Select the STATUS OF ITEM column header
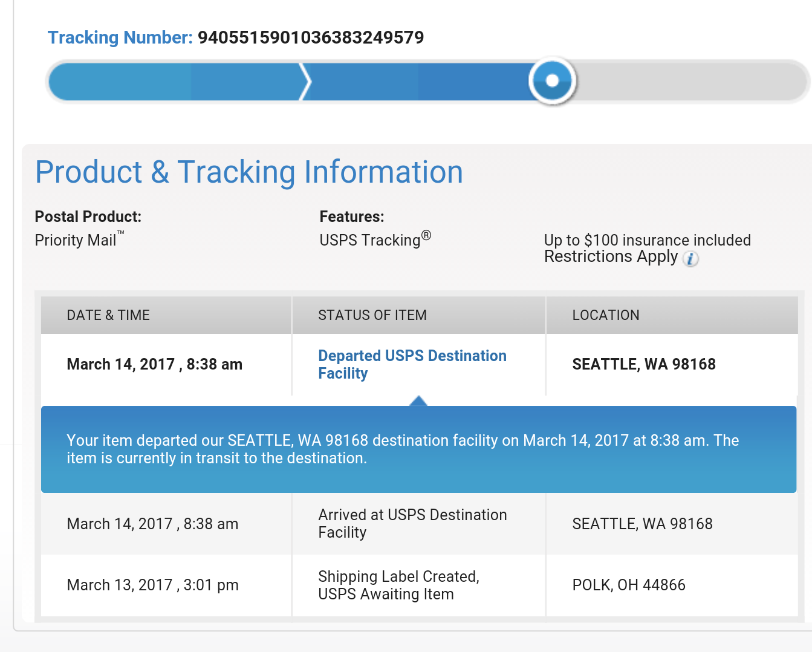 click(372, 315)
